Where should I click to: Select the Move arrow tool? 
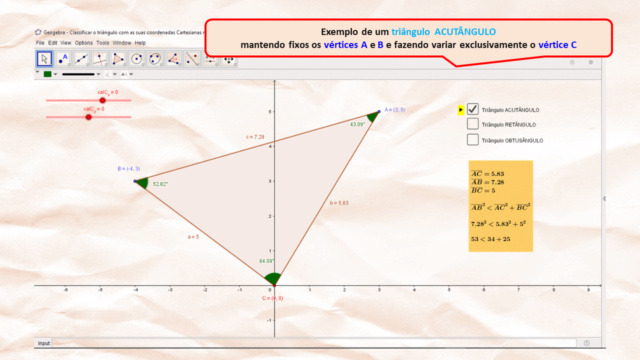coord(44,59)
